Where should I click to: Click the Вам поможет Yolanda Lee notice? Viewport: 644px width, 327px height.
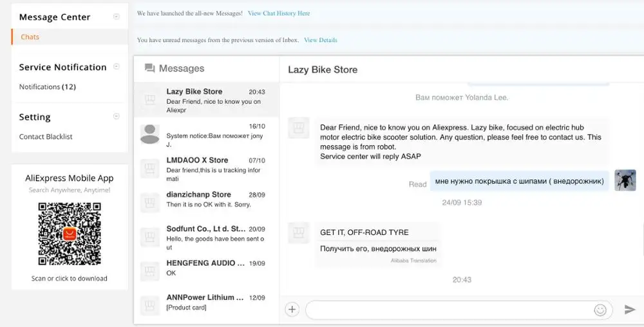[462, 97]
